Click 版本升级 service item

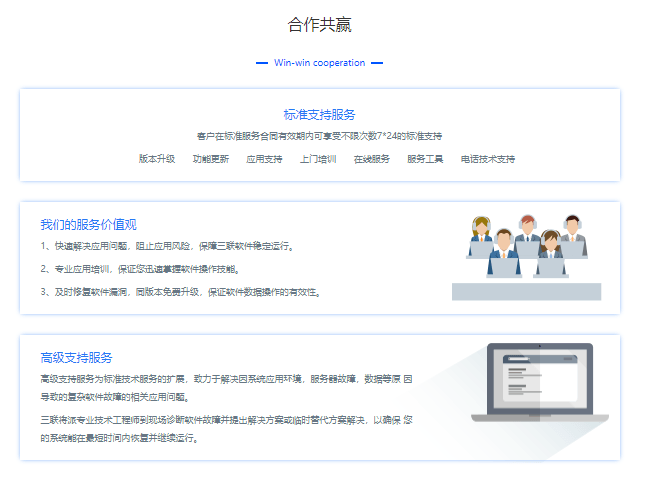[x=157, y=159]
